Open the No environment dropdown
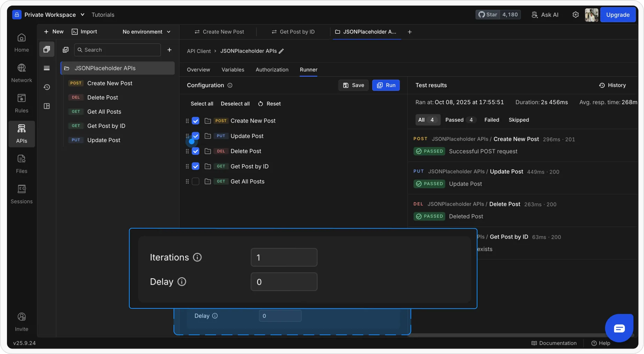 point(146,32)
